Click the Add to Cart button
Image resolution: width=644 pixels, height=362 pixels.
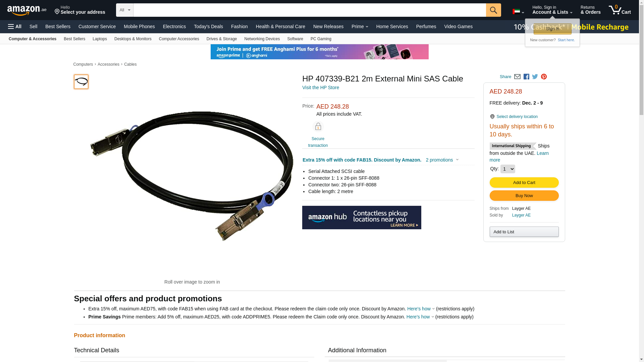(524, 182)
